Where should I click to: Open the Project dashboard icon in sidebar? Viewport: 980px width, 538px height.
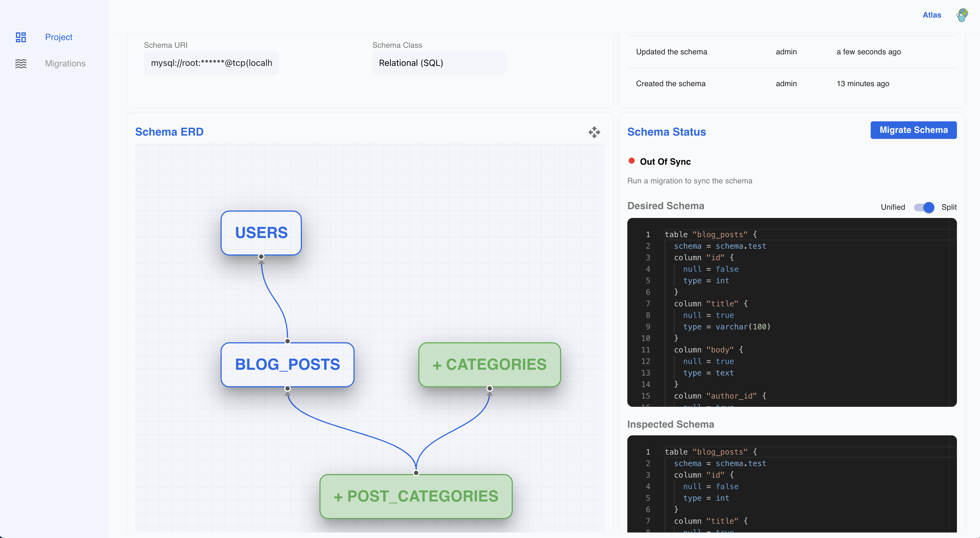[21, 37]
